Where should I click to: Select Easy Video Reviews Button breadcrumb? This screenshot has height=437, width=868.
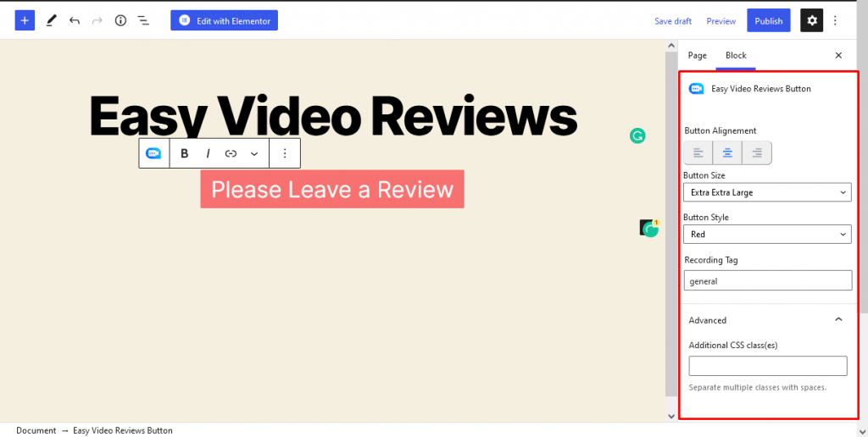coord(123,430)
